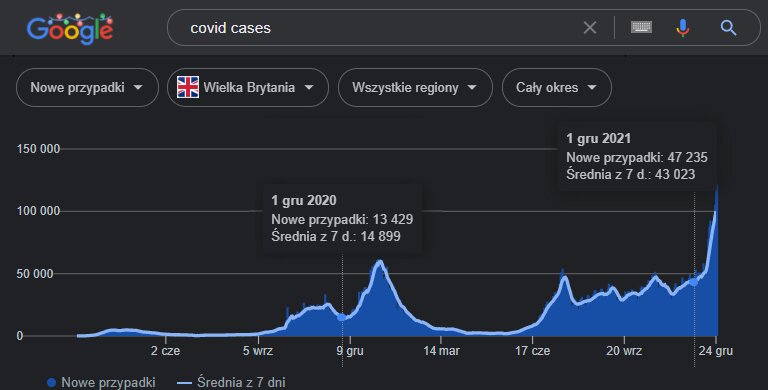Click 'Średnia z 7 dni' legend entry
This screenshot has width=768, height=390.
click(x=231, y=382)
